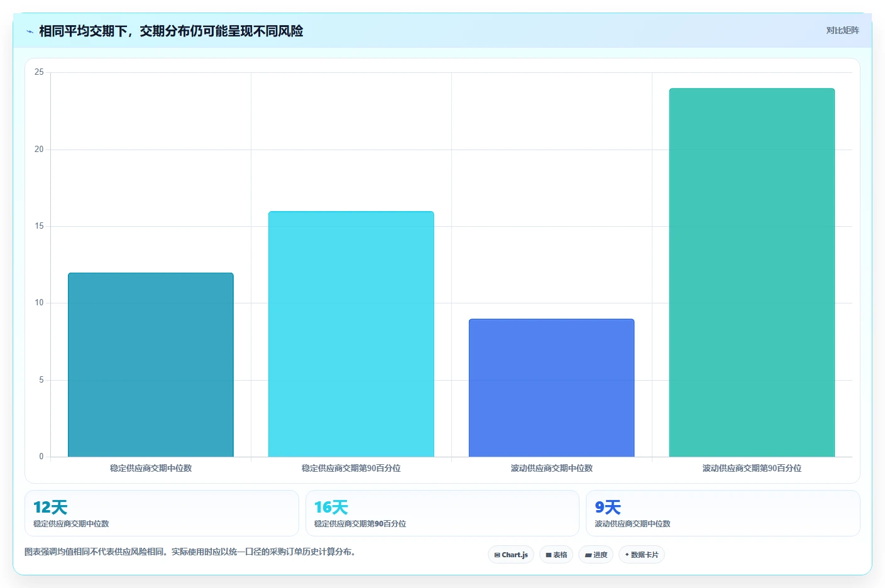The width and height of the screenshot is (885, 588).
Task: Click 稳定供应商交期中位数 caption under 12天
Action: (71, 524)
